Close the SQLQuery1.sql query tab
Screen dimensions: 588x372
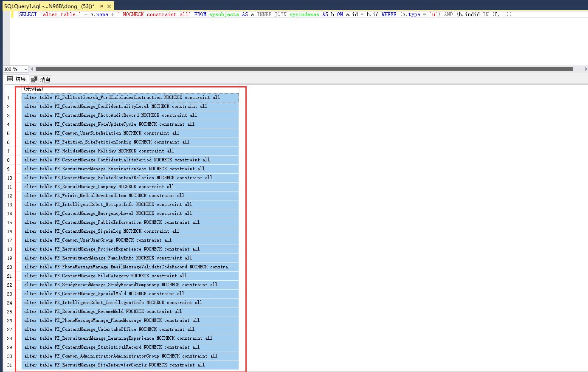(x=109, y=6)
